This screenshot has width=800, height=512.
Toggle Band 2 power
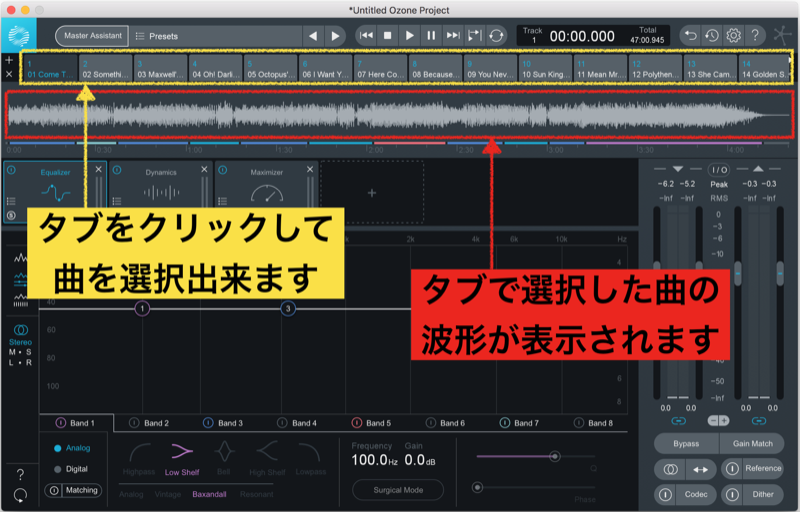[134, 423]
